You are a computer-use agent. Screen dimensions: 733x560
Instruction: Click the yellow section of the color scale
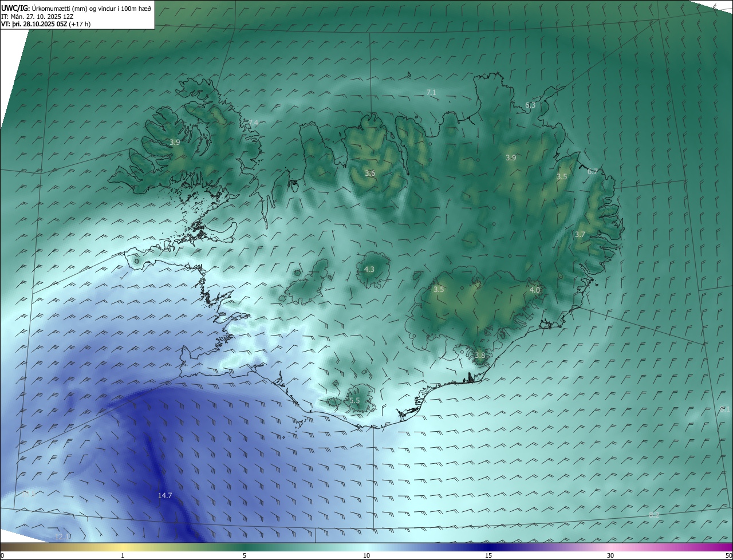click(x=123, y=547)
